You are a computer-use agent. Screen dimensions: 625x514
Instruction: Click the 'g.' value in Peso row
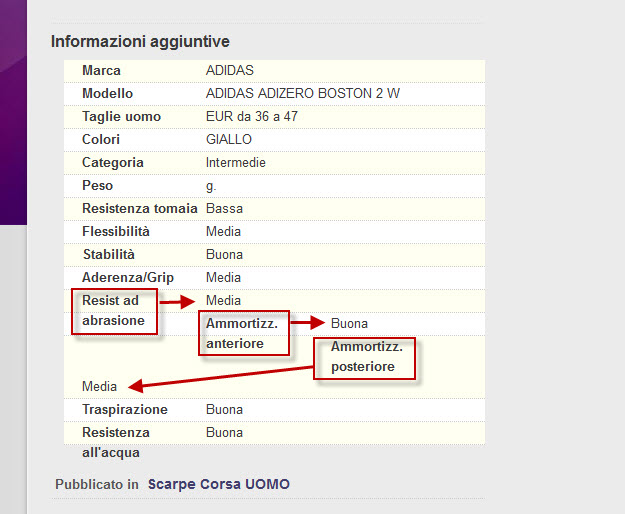211,186
